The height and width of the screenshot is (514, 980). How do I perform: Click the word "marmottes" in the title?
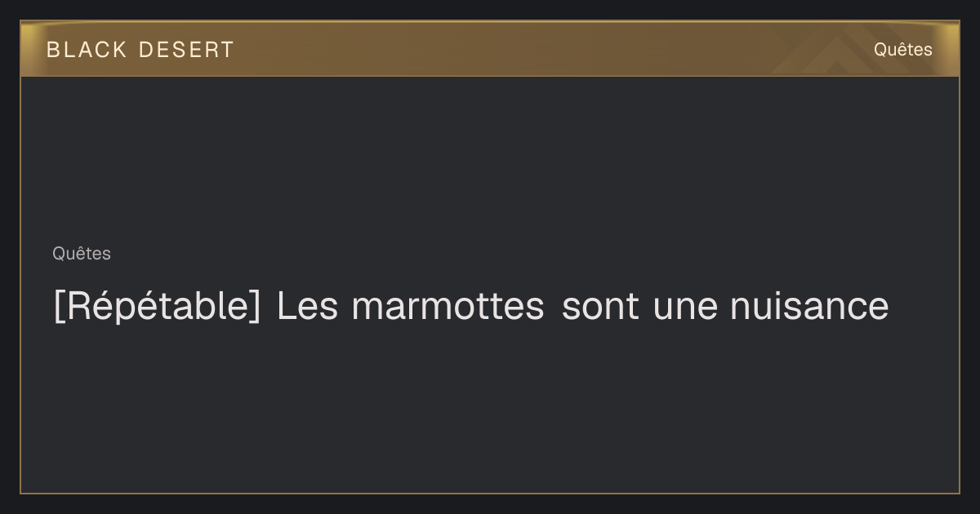point(448,307)
